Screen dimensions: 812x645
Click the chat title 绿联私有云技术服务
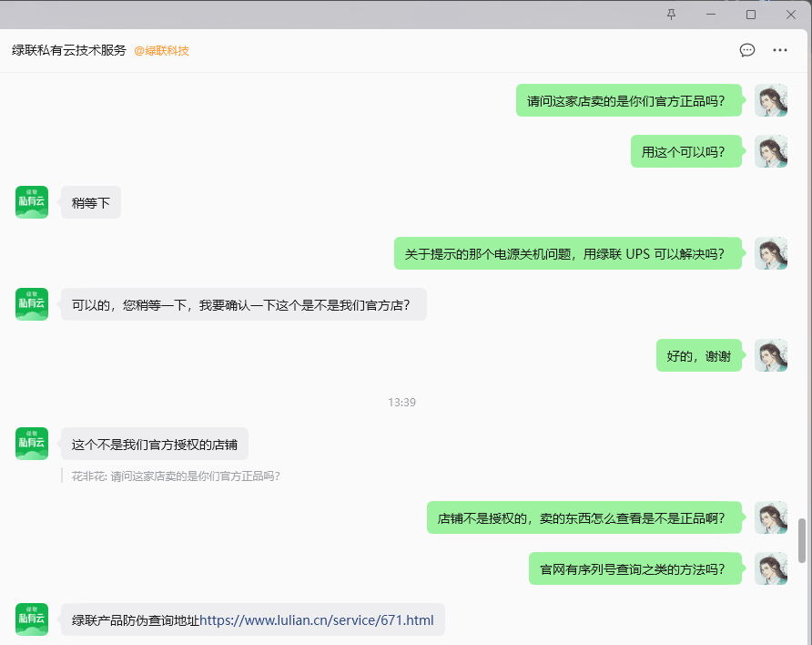click(x=69, y=50)
